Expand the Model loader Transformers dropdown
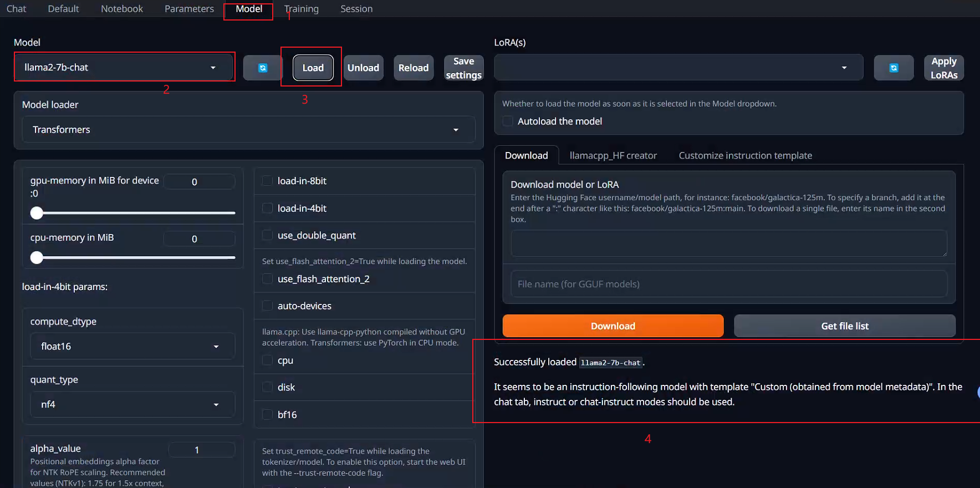The height and width of the screenshot is (488, 980). pyautogui.click(x=248, y=129)
